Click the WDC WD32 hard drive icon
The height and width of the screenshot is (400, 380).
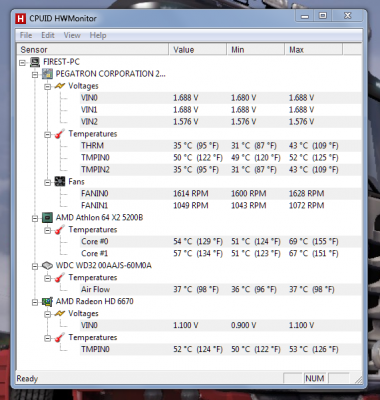tap(48, 266)
